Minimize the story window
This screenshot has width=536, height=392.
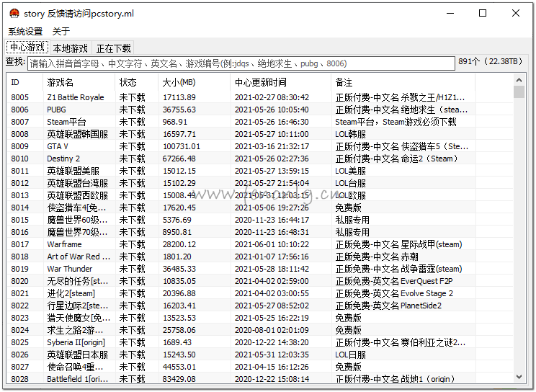pyautogui.click(x=450, y=14)
